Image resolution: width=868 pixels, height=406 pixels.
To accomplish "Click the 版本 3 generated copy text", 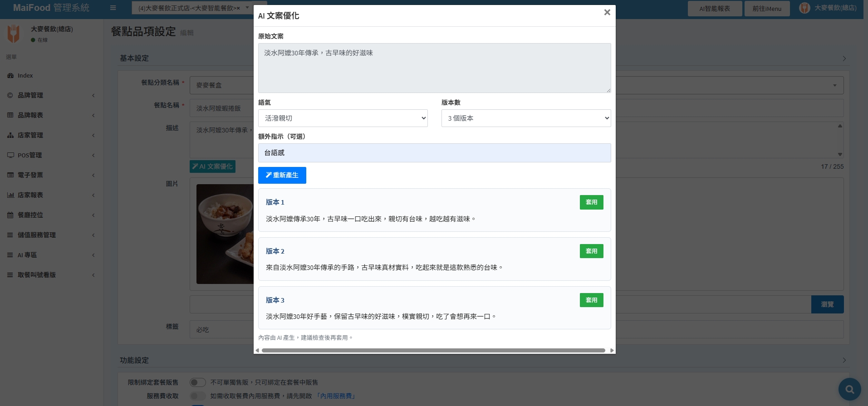I will click(x=381, y=316).
